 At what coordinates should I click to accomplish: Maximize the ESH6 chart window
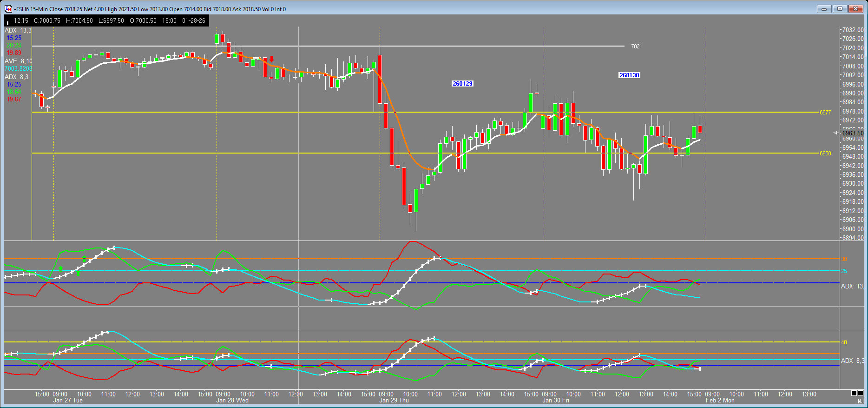click(x=840, y=9)
